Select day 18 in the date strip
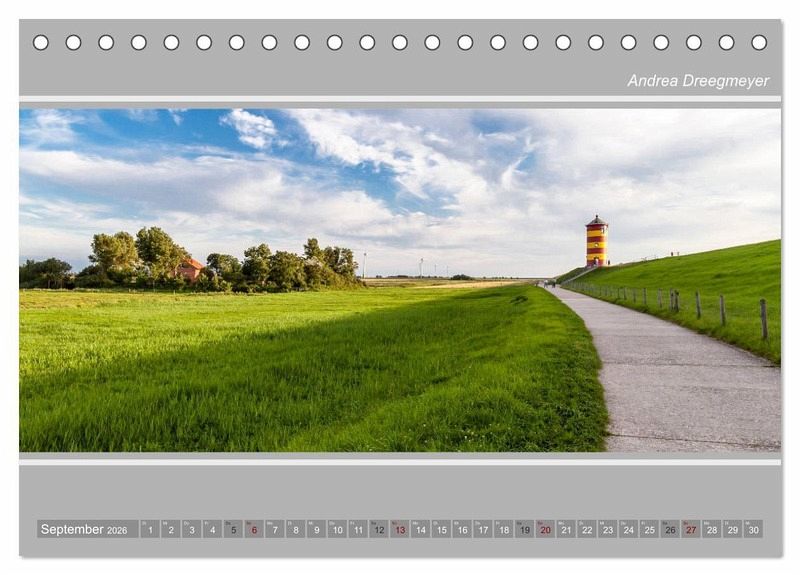The image size is (800, 575). pyautogui.click(x=503, y=529)
